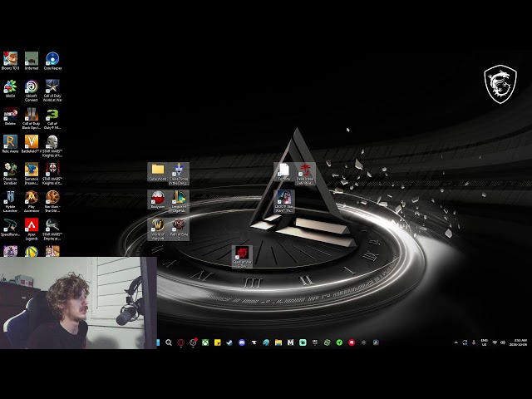Launch the Unturned desktop shortcut
The width and height of the screenshot is (532, 399).
click(32, 61)
